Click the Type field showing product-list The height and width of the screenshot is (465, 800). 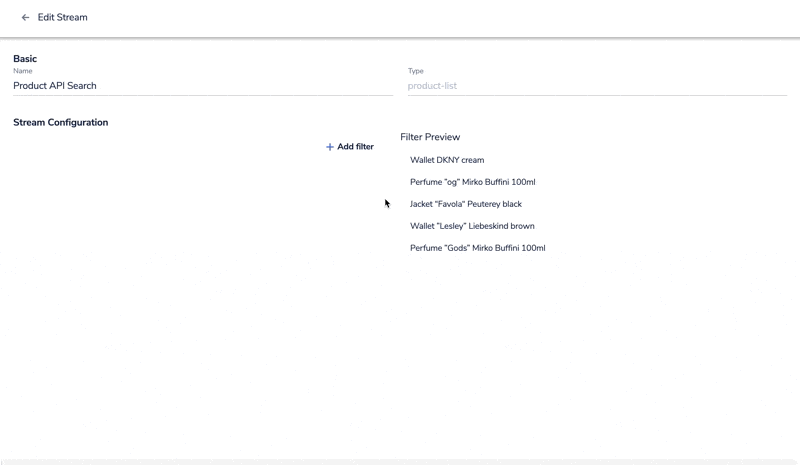(597, 86)
